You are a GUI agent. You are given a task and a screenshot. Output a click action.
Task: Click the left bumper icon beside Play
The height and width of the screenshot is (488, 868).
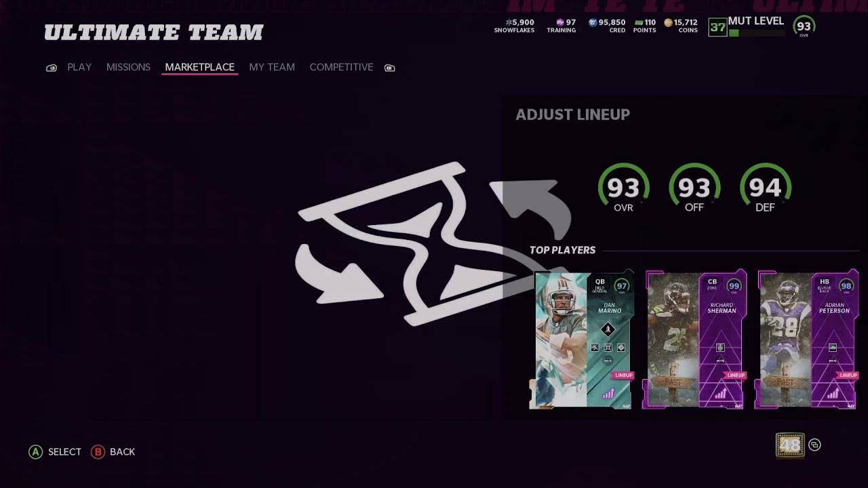[x=52, y=68]
